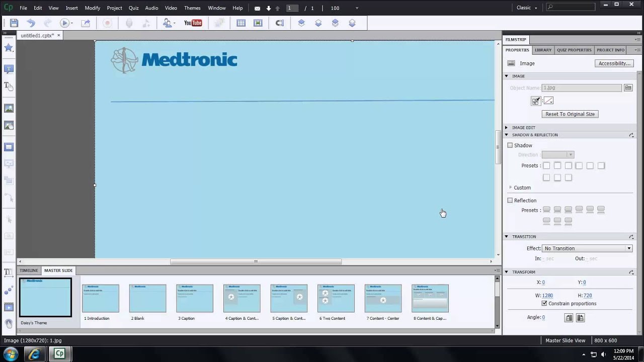Preview the project with play icon
This screenshot has height=362, width=644.
(x=64, y=23)
